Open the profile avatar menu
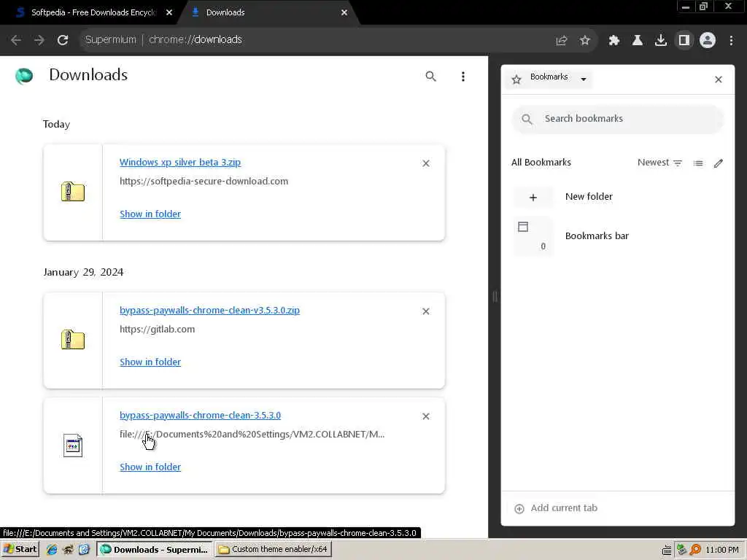This screenshot has height=560, width=747. (708, 41)
